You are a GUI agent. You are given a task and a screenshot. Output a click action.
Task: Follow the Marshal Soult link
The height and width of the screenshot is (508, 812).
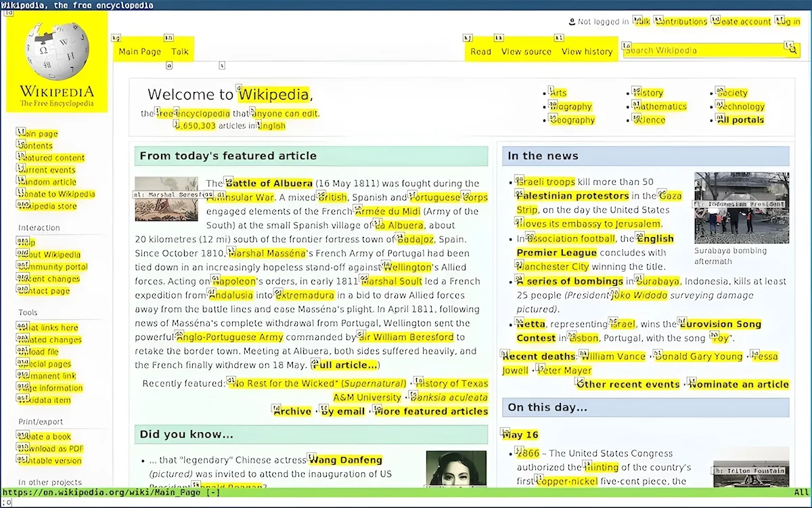(x=392, y=281)
